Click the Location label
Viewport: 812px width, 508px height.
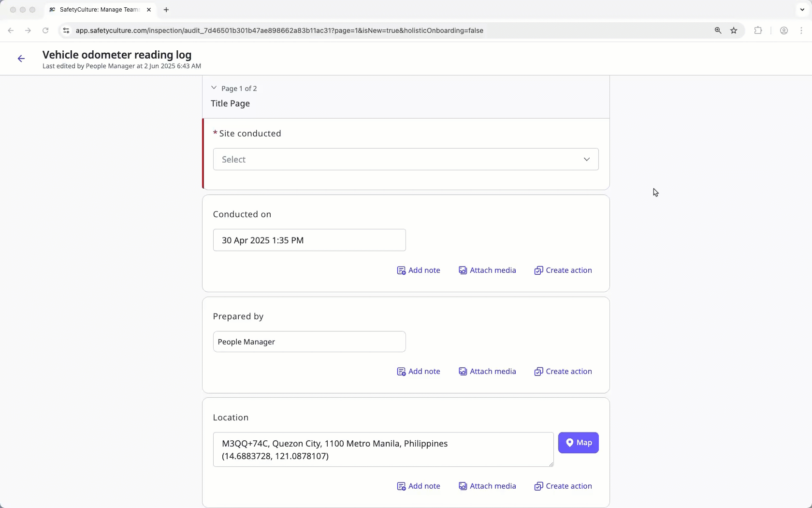[x=231, y=418]
